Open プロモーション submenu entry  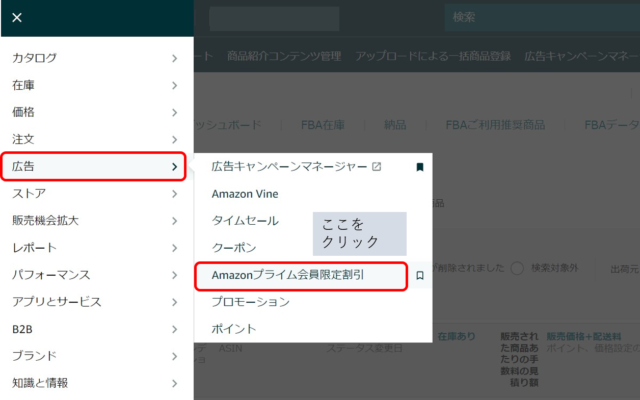tap(251, 302)
